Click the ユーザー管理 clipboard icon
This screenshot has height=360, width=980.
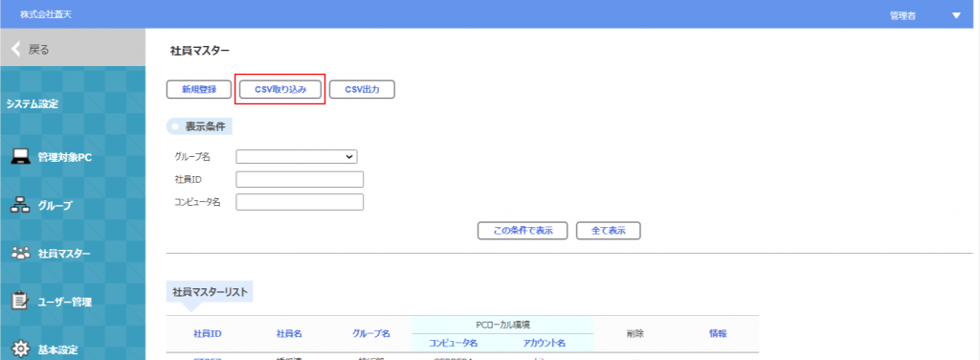click(21, 302)
